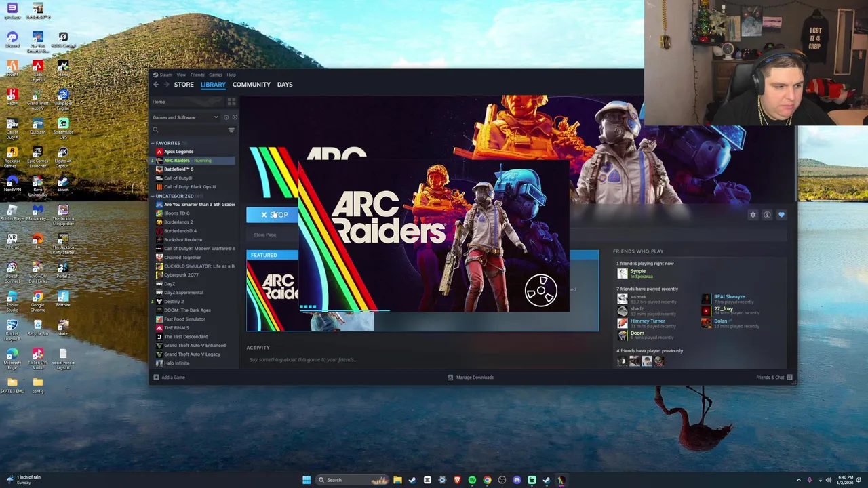
Task: Open Manage Downloads
Action: coord(470,378)
